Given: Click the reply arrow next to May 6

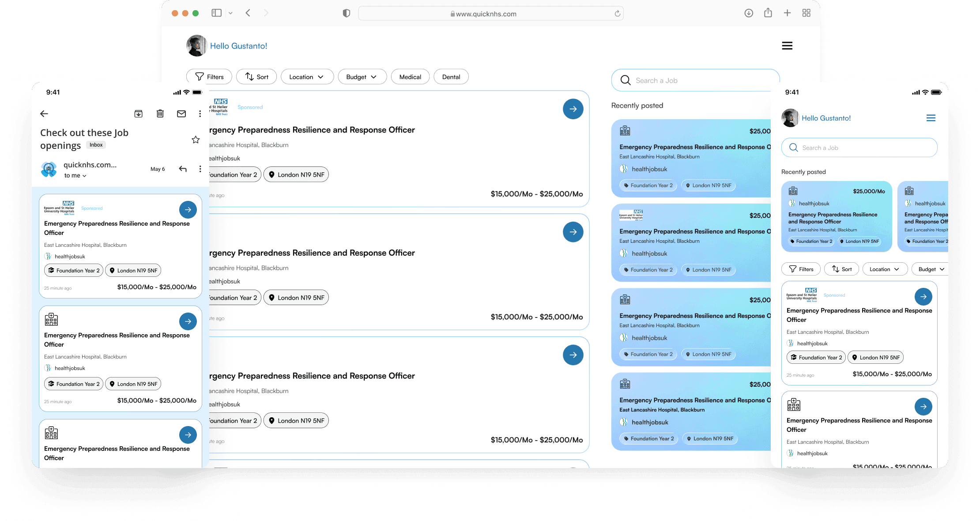Looking at the screenshot, I should tap(183, 169).
